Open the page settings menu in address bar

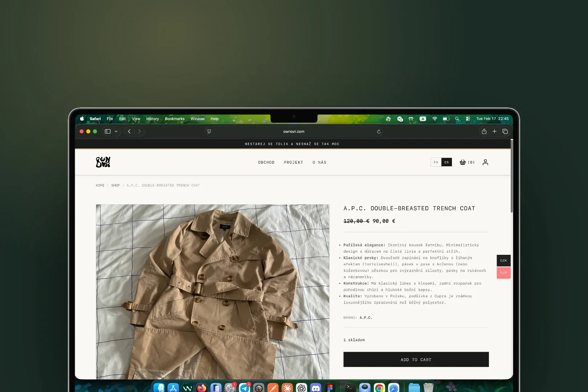(x=209, y=131)
